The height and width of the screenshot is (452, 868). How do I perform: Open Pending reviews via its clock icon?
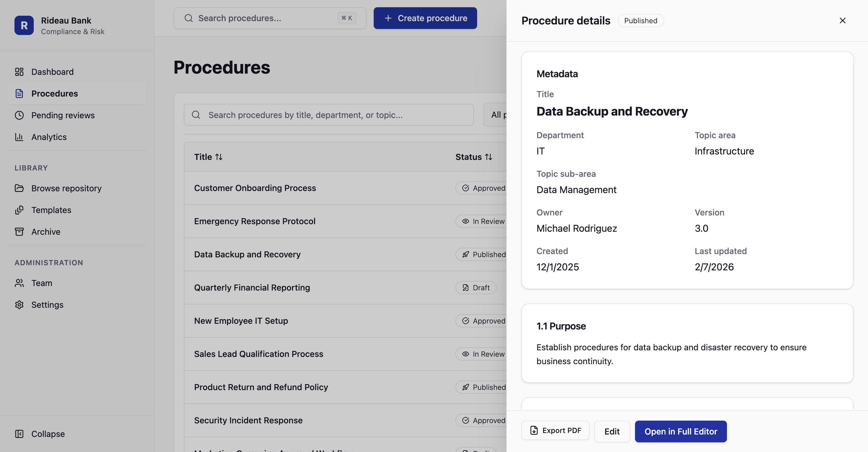19,115
